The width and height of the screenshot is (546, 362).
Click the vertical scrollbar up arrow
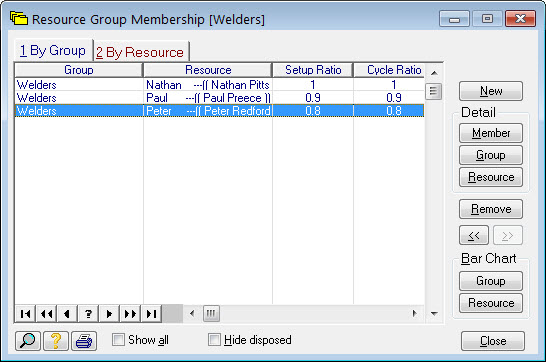434,73
